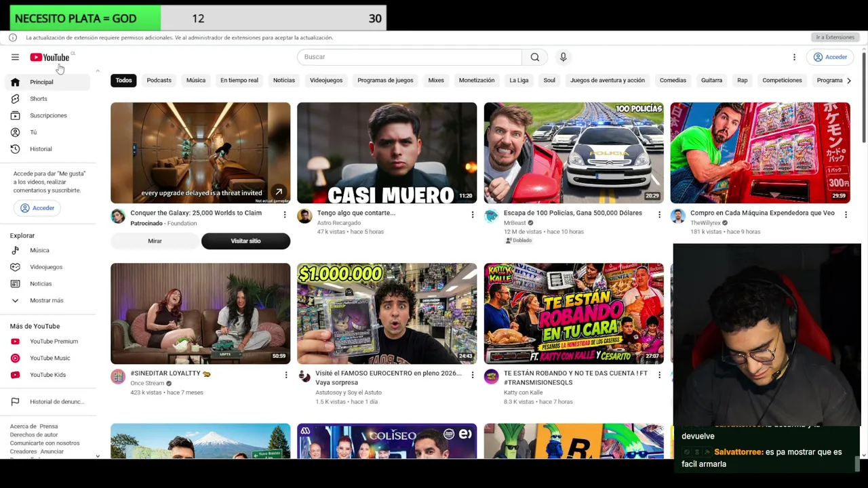Open Videojuegos explore icon in sidebar
The image size is (868, 488).
[15, 267]
